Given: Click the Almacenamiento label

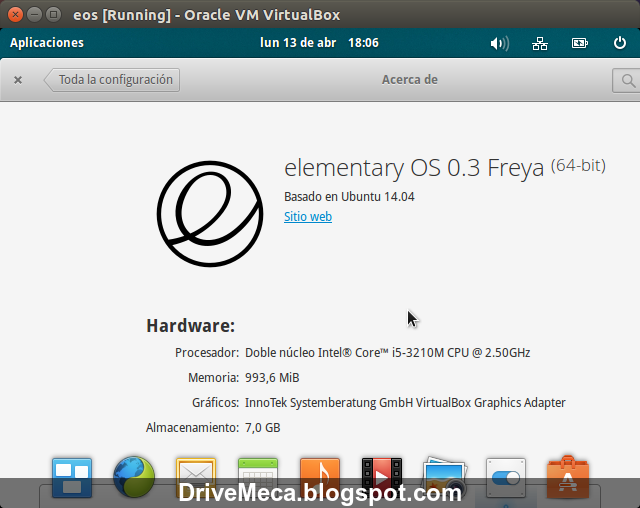Looking at the screenshot, I should (x=192, y=428).
